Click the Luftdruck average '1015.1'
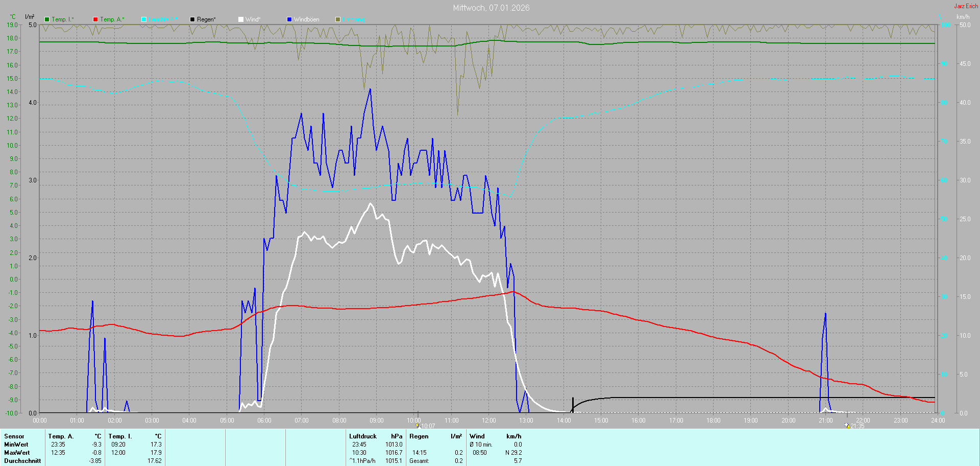This screenshot has height=466, width=980. [x=394, y=461]
